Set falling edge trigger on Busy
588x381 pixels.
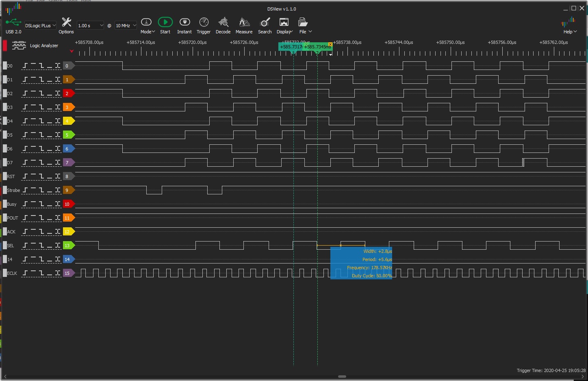coord(41,204)
